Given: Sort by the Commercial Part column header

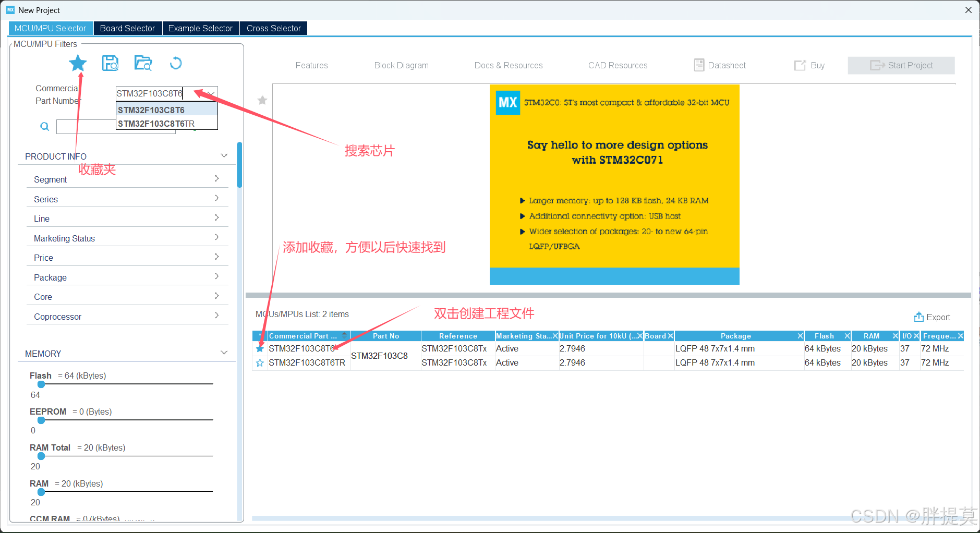Looking at the screenshot, I should click(308, 336).
